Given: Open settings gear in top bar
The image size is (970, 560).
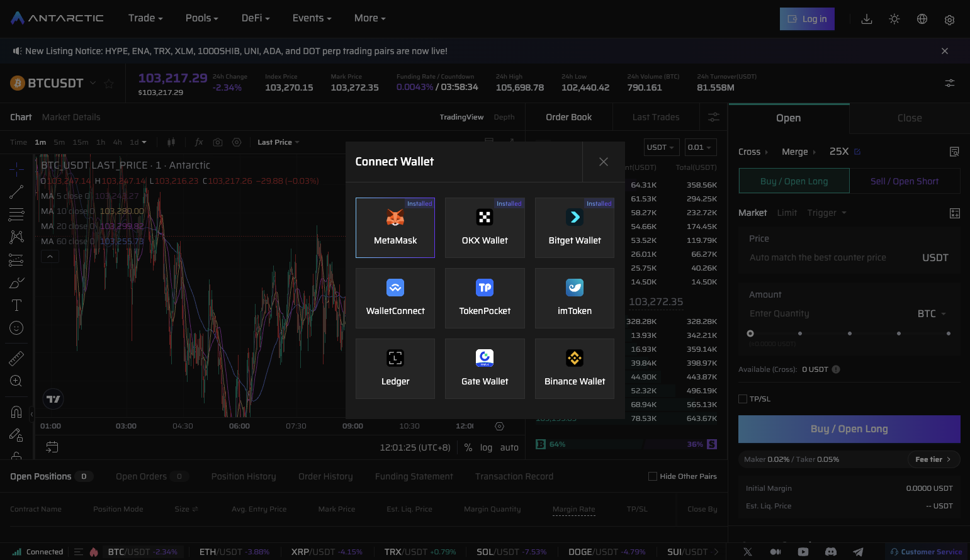Looking at the screenshot, I should 950,20.
